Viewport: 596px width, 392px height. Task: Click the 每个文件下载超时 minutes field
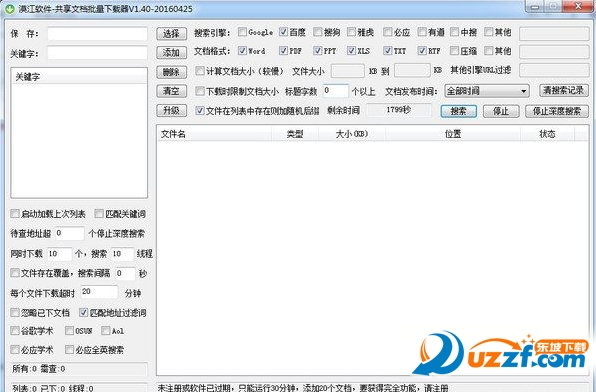(99, 292)
